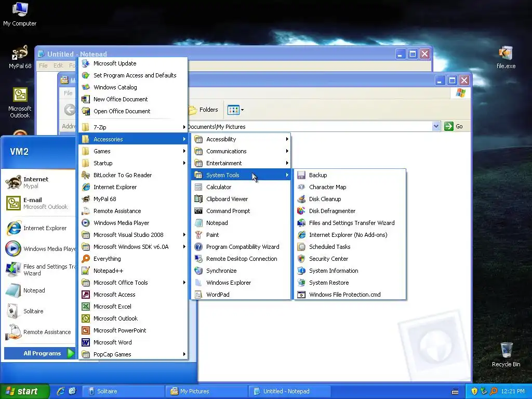Expand the 7-Zip submenu
The height and width of the screenshot is (399, 532).
tap(133, 127)
